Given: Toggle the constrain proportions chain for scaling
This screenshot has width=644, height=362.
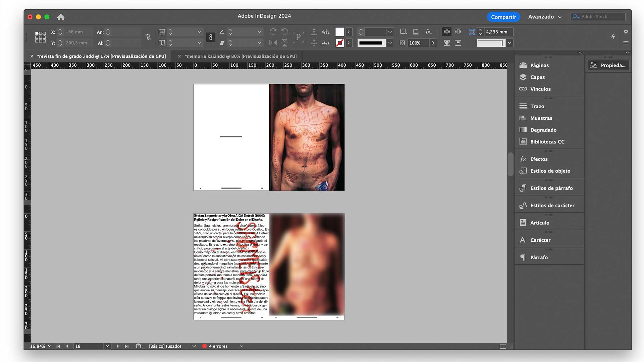Looking at the screenshot, I should point(211,37).
